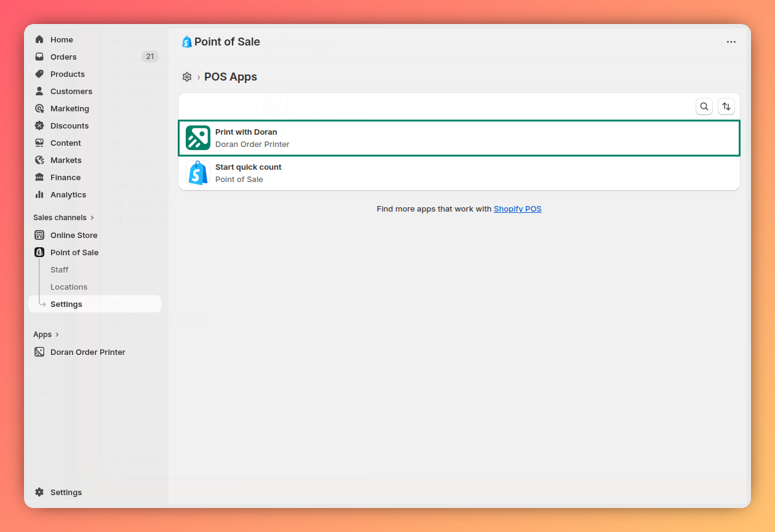
Task: Click the Discounts badge icon
Action: point(39,125)
